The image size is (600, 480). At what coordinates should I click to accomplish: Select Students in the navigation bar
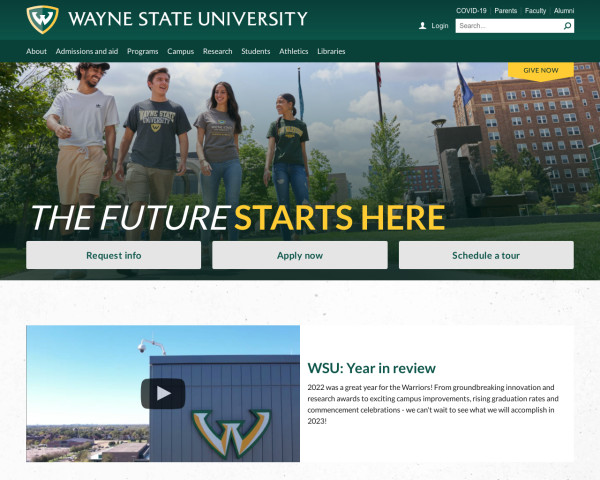point(256,51)
